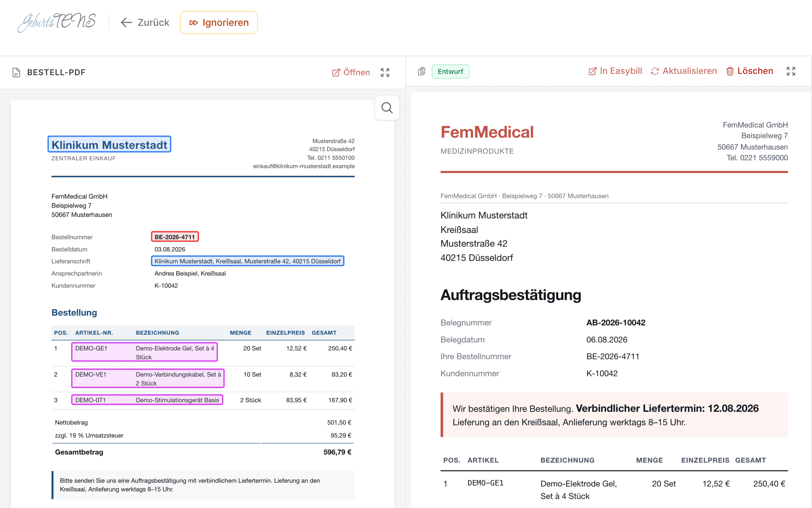Click the Auftragsbestätigung heading

(x=511, y=295)
